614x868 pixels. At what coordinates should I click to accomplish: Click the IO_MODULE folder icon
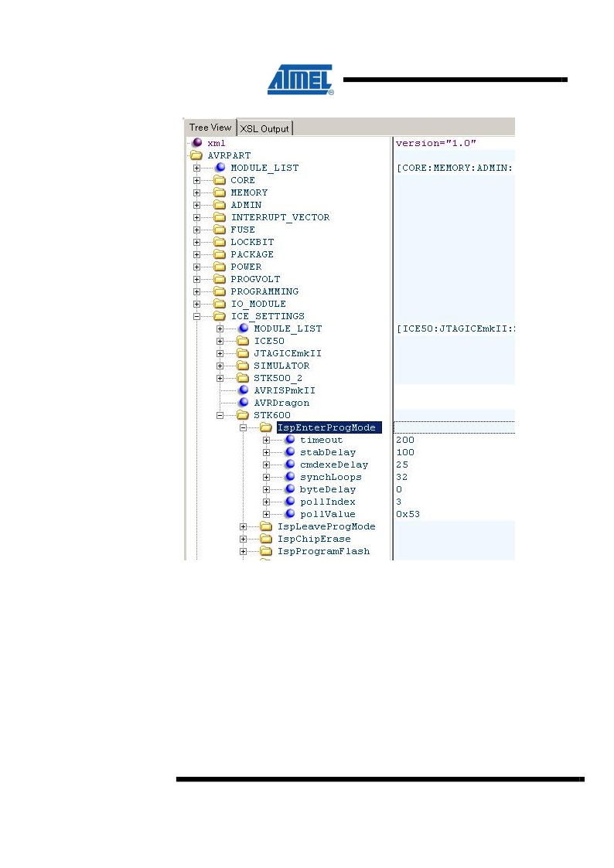pos(220,304)
